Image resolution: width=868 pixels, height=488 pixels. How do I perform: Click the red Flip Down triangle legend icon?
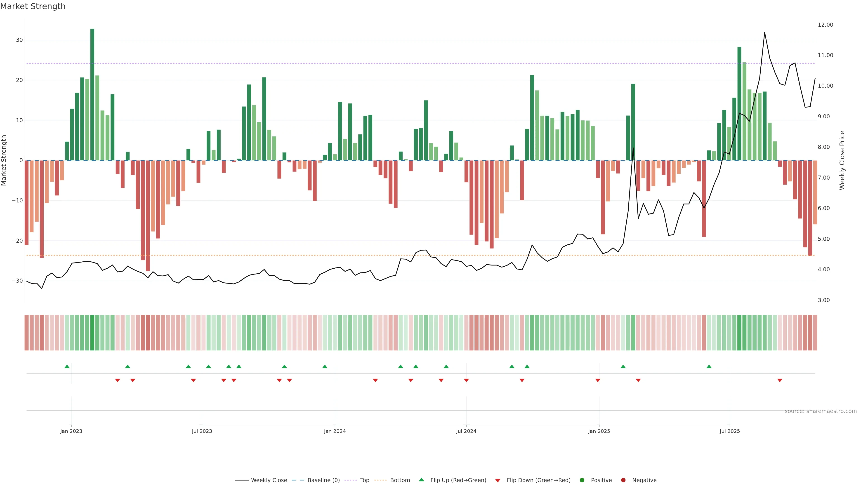pyautogui.click(x=498, y=481)
